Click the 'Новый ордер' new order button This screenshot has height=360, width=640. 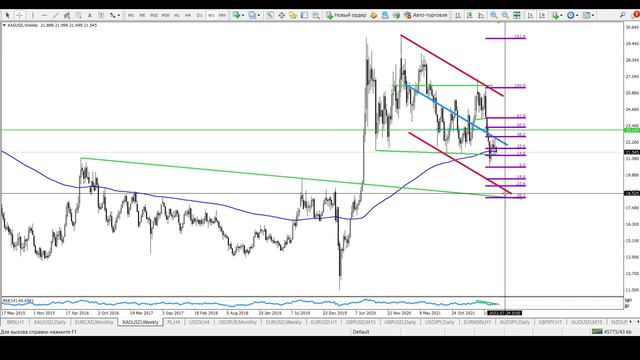tap(346, 15)
